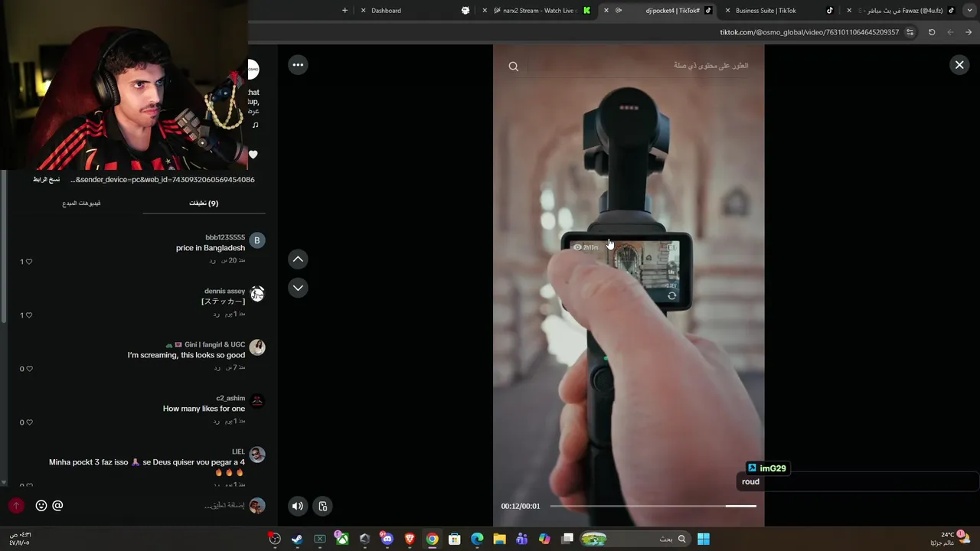The image size is (980, 551).
Task: Open bbb1235555's profile avatar
Action: 257,240
